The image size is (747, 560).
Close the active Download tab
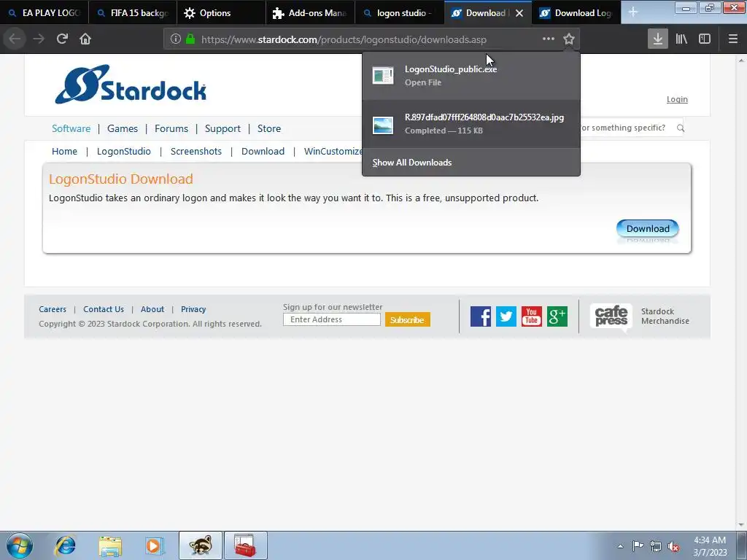[x=519, y=13]
